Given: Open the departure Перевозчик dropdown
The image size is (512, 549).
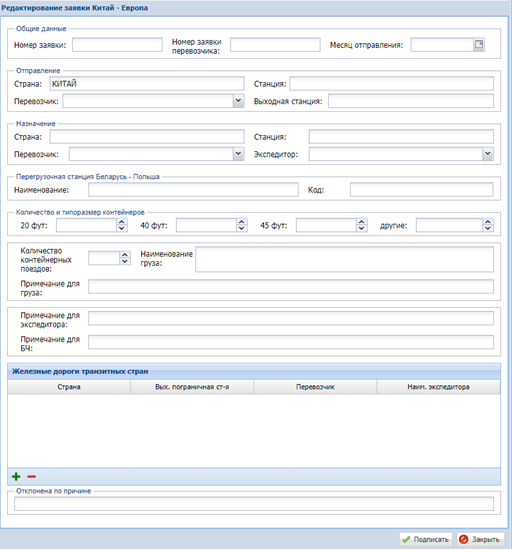Looking at the screenshot, I should [x=238, y=101].
